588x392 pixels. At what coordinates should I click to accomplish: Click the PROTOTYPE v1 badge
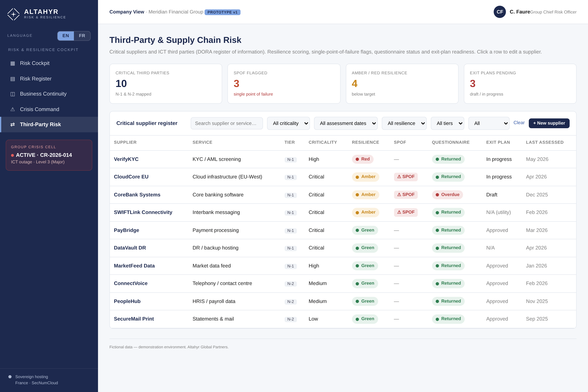click(223, 12)
